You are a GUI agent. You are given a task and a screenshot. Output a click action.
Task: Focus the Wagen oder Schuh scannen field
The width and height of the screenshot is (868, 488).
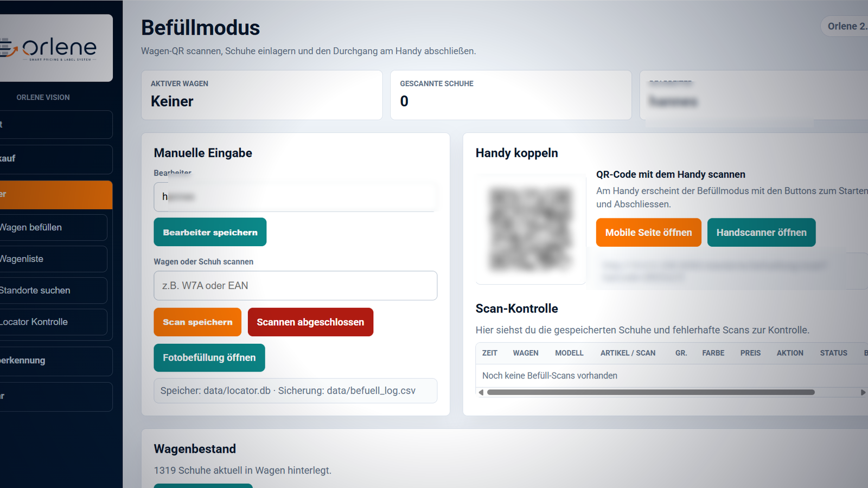(x=296, y=286)
